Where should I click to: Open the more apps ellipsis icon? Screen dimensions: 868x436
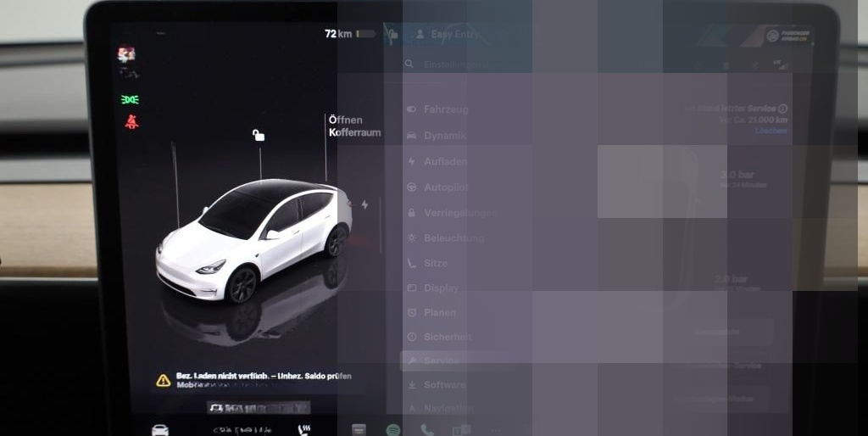495,430
